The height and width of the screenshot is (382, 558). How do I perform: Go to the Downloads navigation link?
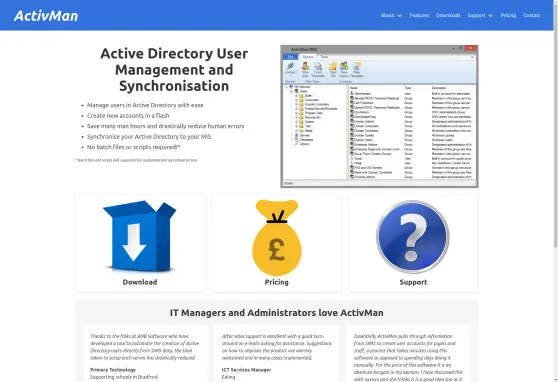click(448, 15)
